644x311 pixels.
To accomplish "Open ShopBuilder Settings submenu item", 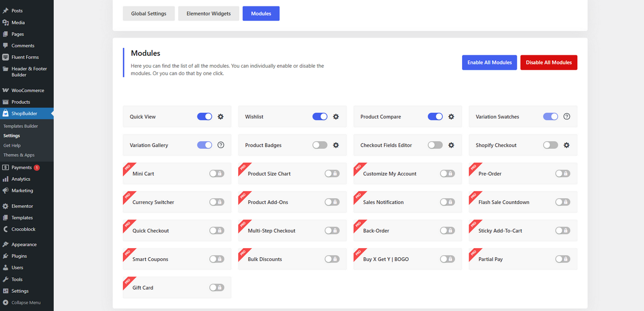I will [x=12, y=136].
